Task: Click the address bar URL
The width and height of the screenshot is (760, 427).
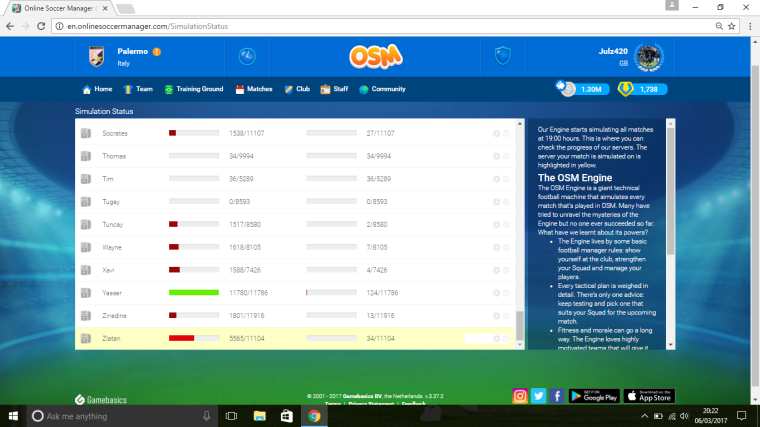Action: (x=147, y=26)
